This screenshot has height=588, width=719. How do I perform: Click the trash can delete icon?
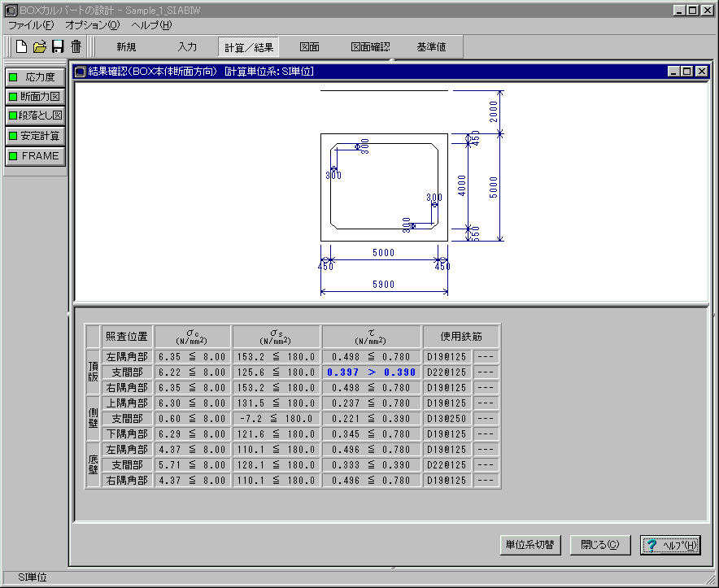76,46
